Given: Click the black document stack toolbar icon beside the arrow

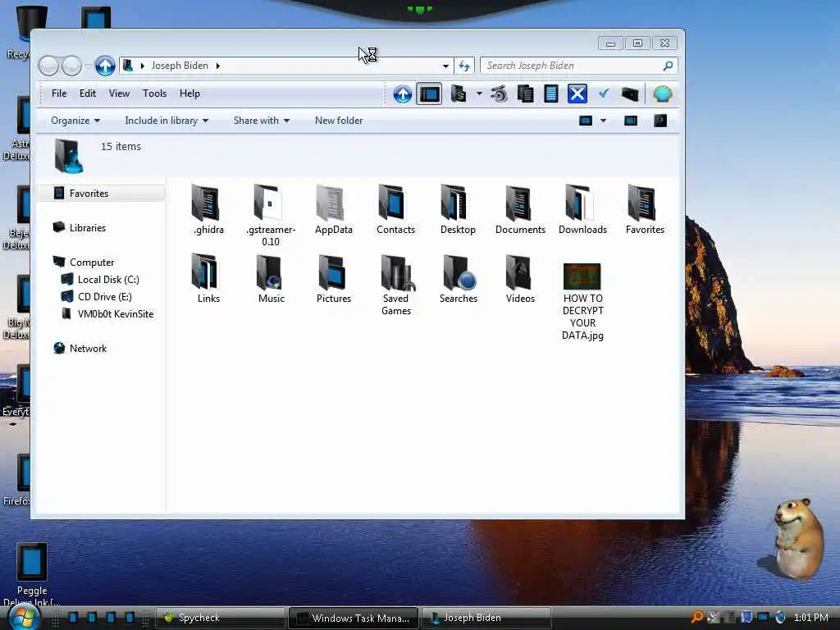Looking at the screenshot, I should (x=458, y=94).
